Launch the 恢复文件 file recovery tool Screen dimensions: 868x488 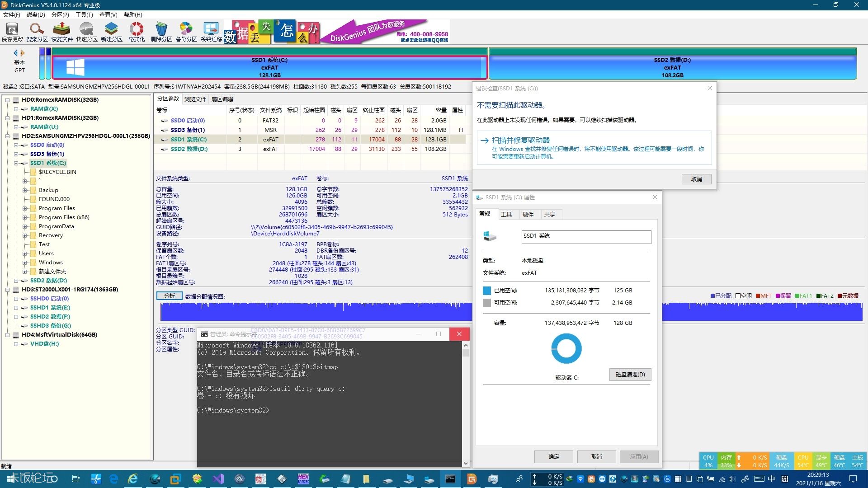(x=62, y=32)
